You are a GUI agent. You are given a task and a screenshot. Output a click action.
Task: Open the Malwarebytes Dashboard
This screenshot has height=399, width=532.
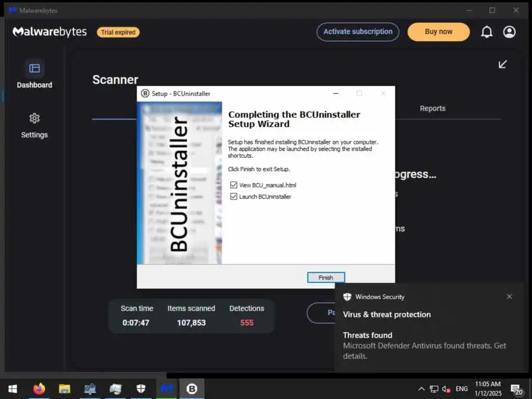point(34,75)
